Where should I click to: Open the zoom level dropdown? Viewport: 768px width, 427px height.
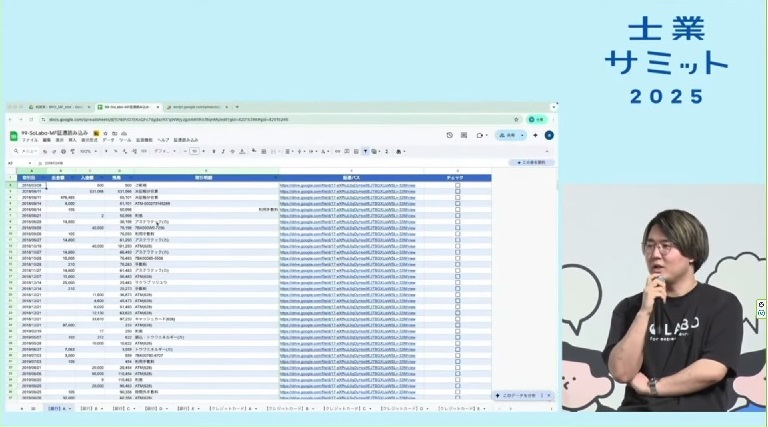(87, 151)
